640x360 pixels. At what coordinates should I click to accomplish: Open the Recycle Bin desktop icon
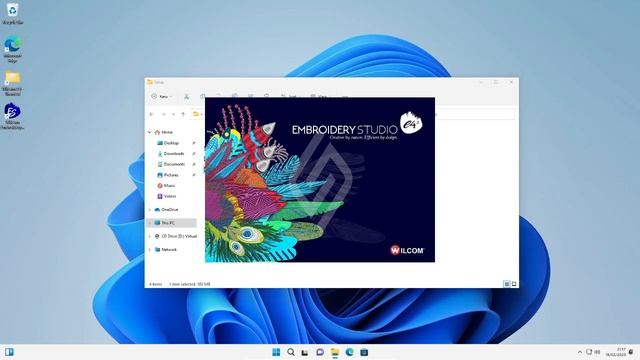click(x=13, y=13)
